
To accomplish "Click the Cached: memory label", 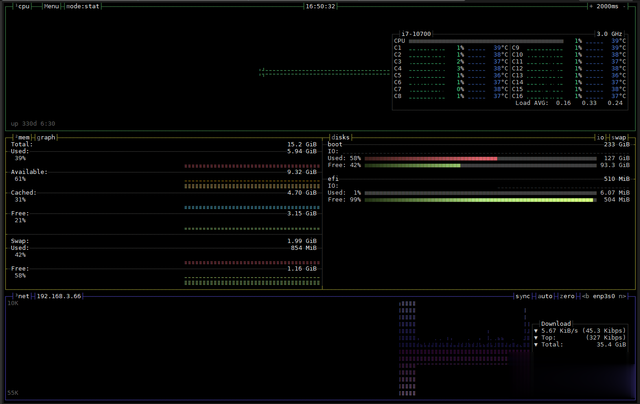I will (24, 193).
